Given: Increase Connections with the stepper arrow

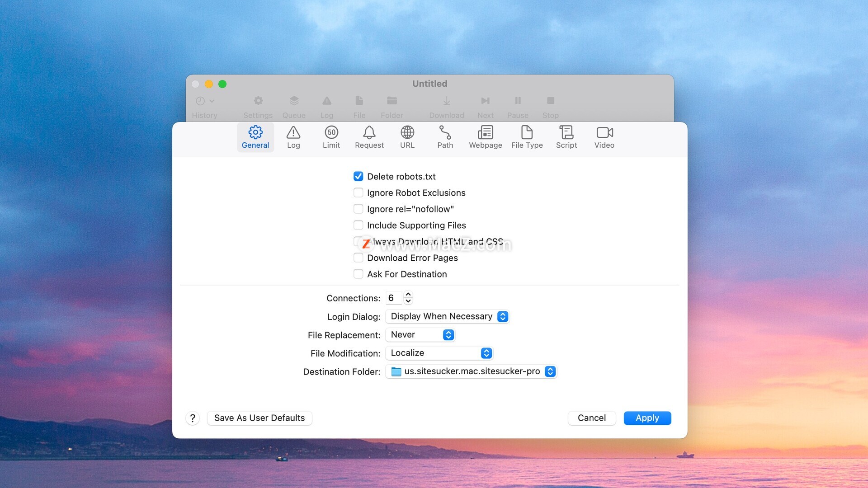Looking at the screenshot, I should (408, 295).
